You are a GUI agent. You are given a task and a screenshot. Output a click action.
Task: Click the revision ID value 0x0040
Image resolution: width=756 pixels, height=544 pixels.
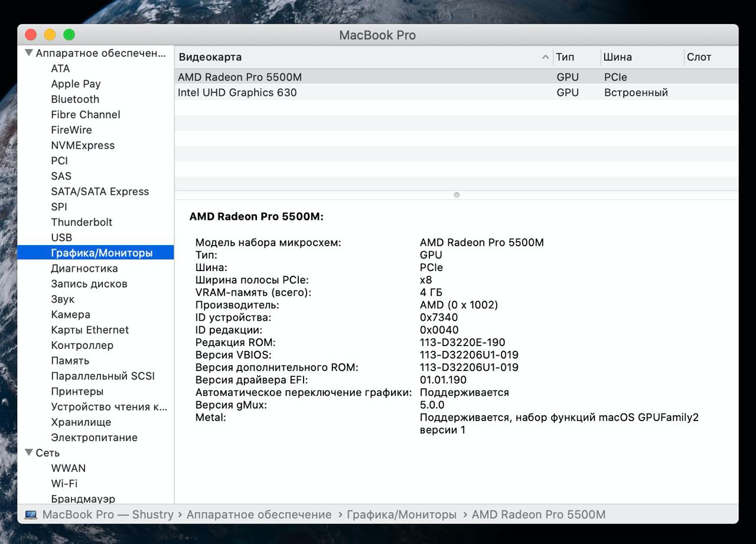[x=439, y=330]
